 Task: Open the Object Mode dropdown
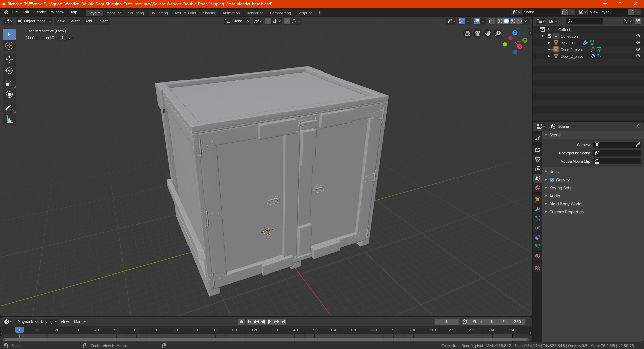34,21
